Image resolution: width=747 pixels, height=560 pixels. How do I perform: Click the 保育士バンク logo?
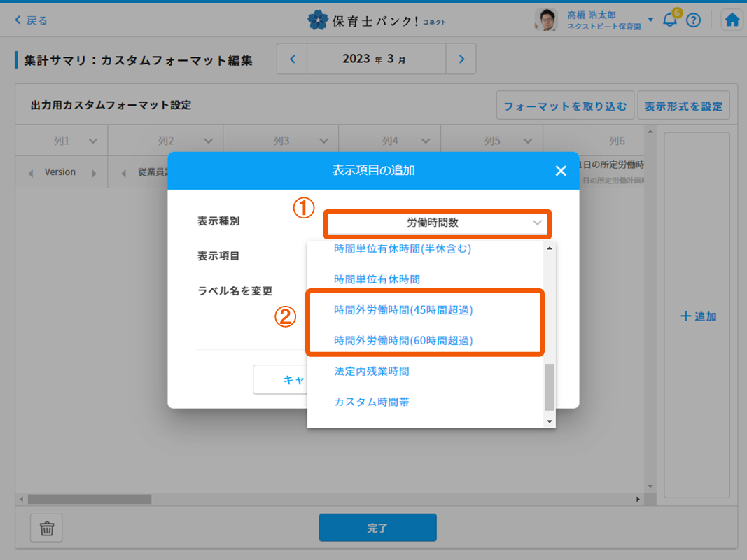[x=377, y=20]
